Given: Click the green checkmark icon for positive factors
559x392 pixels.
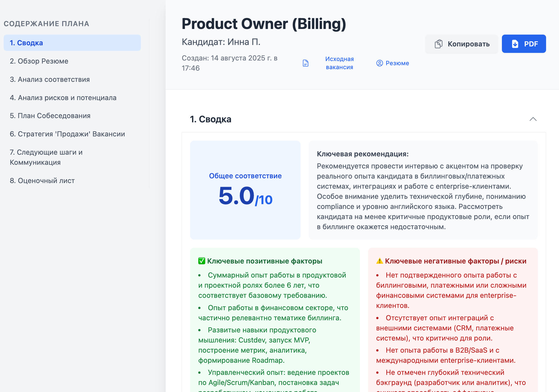Looking at the screenshot, I should 201,261.
